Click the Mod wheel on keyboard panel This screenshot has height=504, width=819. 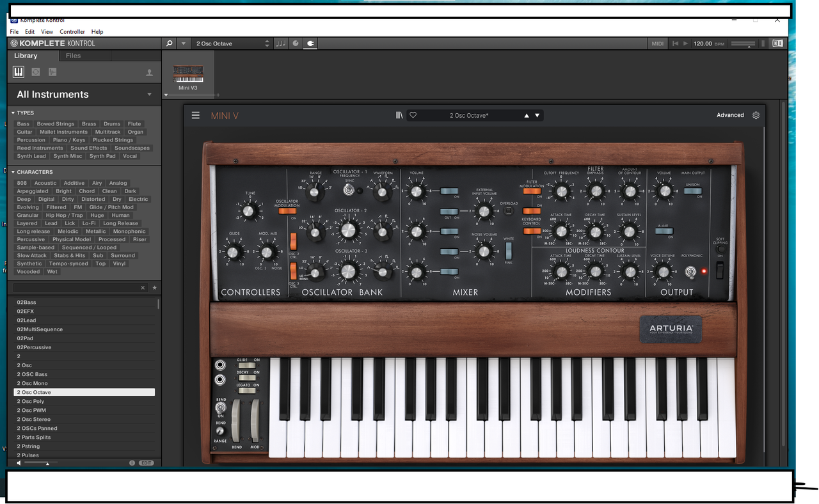[255, 421]
